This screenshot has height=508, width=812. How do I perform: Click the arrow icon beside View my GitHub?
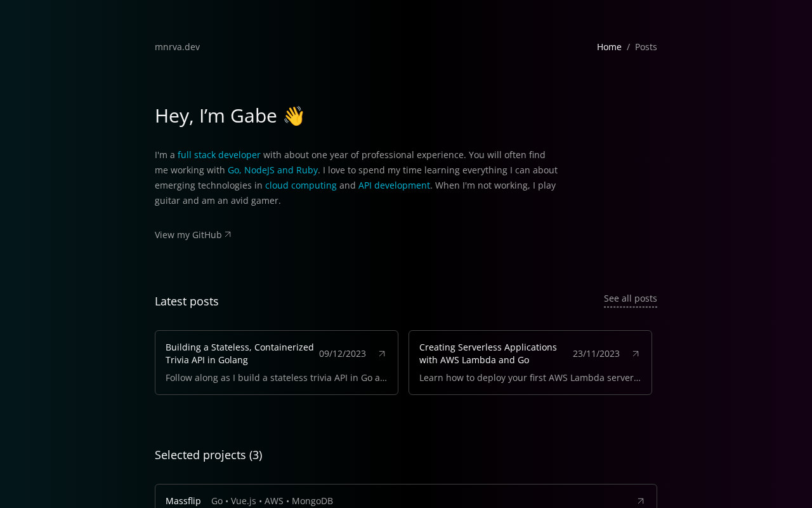[x=228, y=235]
